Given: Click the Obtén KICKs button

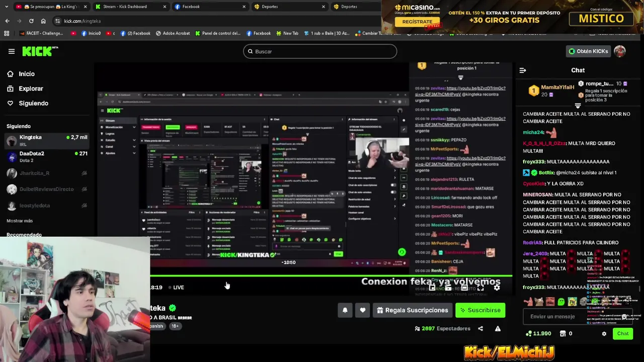Looking at the screenshot, I should [x=588, y=51].
